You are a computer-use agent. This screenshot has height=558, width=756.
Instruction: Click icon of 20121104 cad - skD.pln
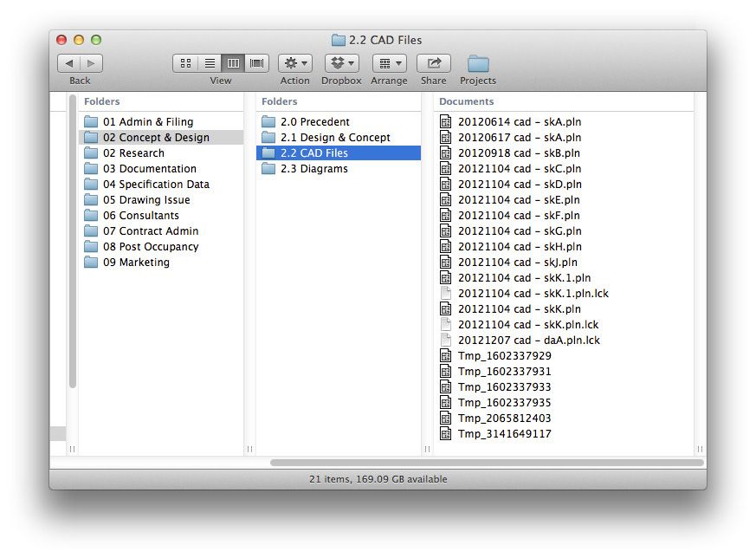[446, 184]
